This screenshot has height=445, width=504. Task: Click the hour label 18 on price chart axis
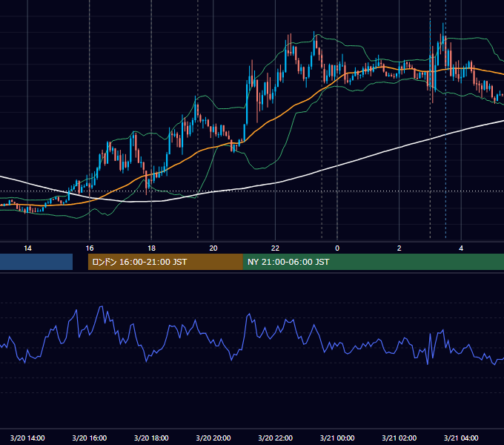[x=151, y=248]
